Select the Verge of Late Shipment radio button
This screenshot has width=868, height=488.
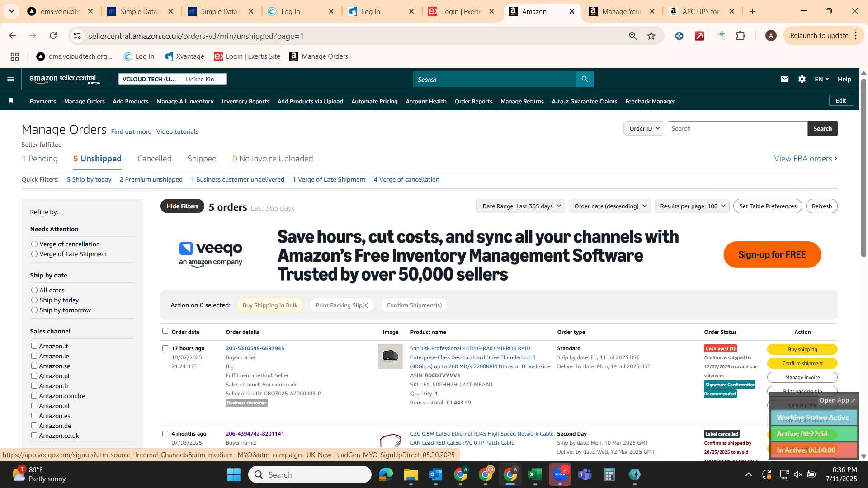34,254
